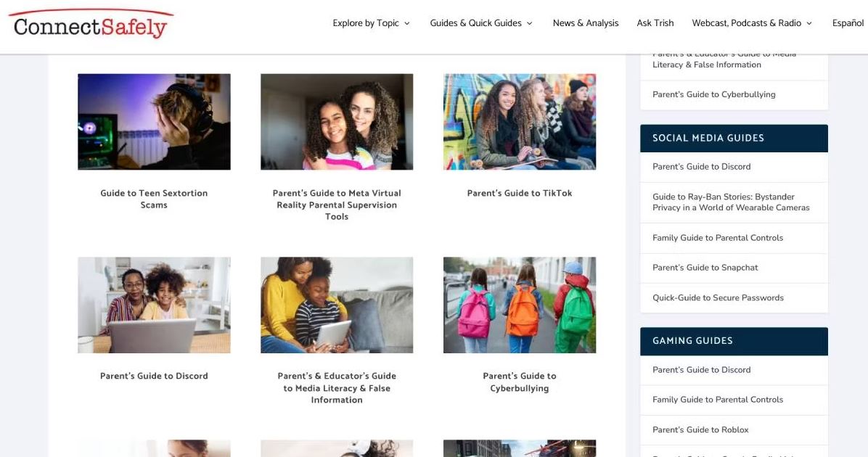Open News & Analysis in the navigation
This screenshot has width=868, height=457.
click(x=586, y=22)
